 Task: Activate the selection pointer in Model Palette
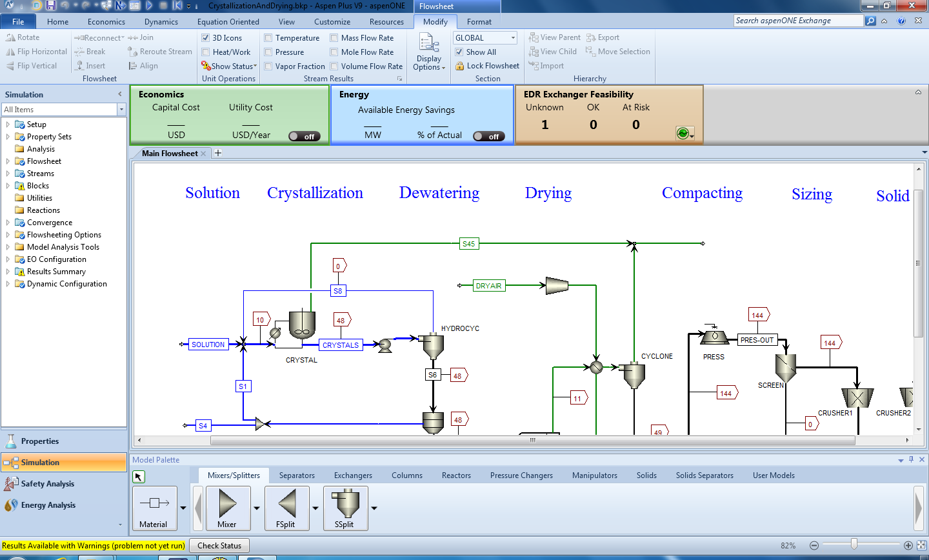point(139,477)
